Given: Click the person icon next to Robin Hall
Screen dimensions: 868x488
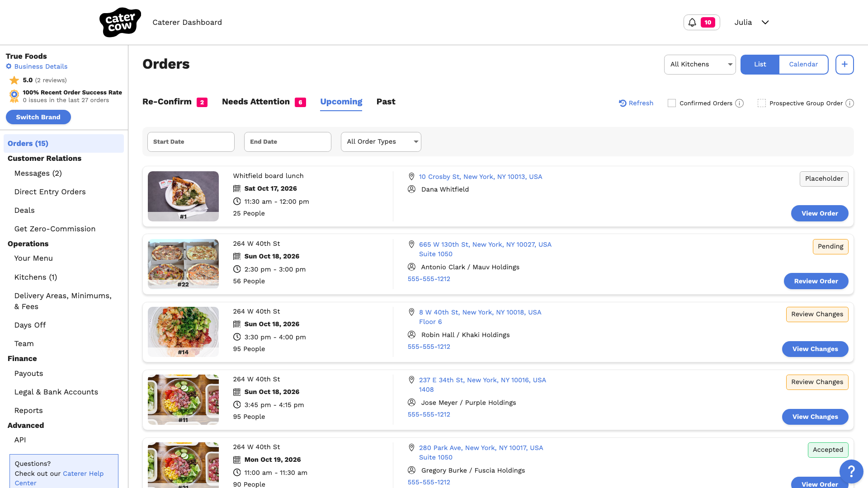Looking at the screenshot, I should 411,335.
